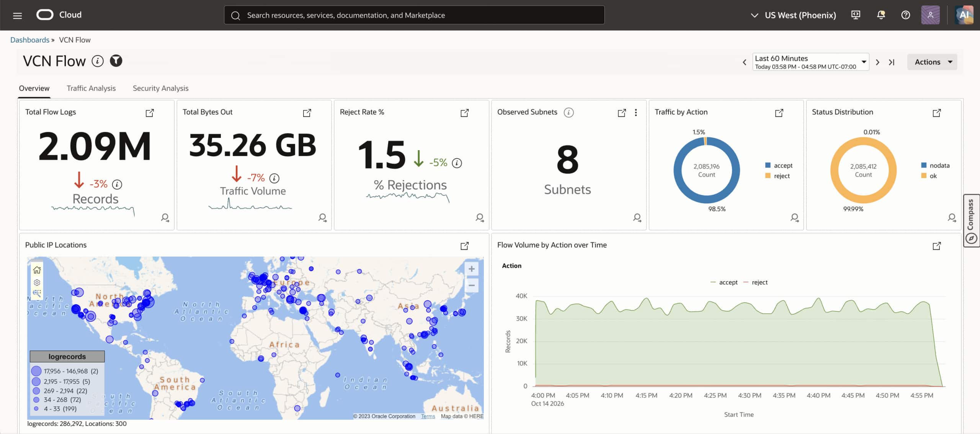
Task: Click query icon on Total Flow Logs widget
Action: (x=165, y=218)
